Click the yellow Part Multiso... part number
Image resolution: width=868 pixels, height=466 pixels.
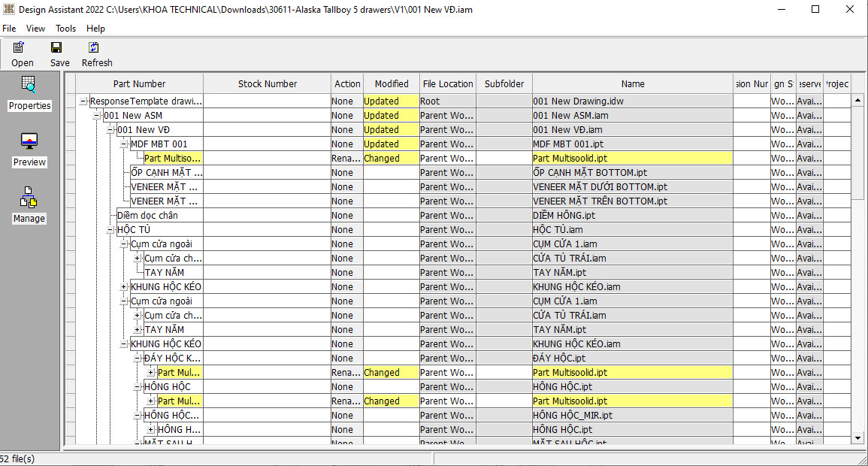(x=173, y=159)
